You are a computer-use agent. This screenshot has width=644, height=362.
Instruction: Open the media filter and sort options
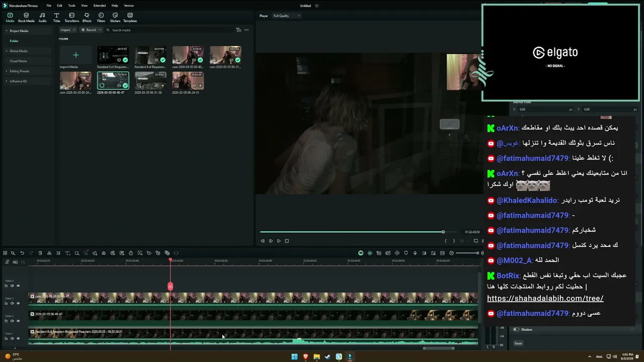point(238,30)
